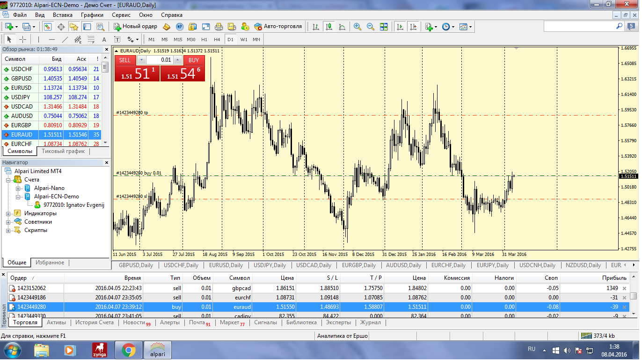642x364 pixels.
Task: Select the Crosshair cursor tool
Action: [22, 40]
